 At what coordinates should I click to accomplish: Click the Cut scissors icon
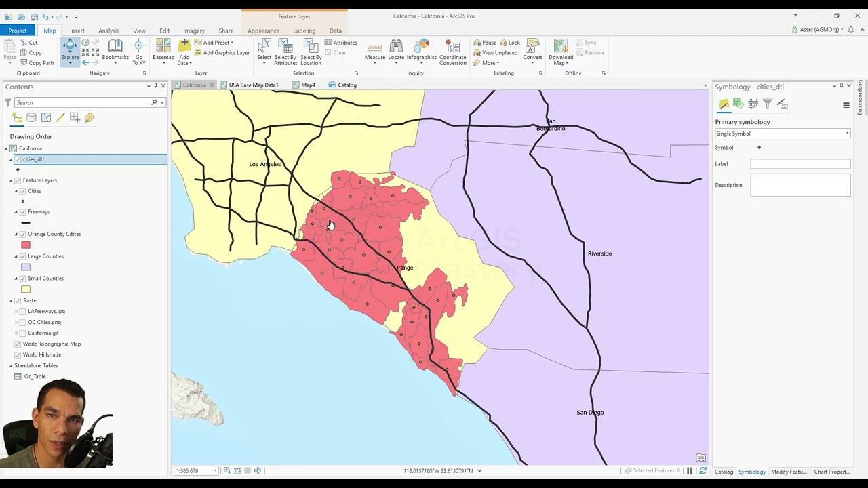coord(24,43)
